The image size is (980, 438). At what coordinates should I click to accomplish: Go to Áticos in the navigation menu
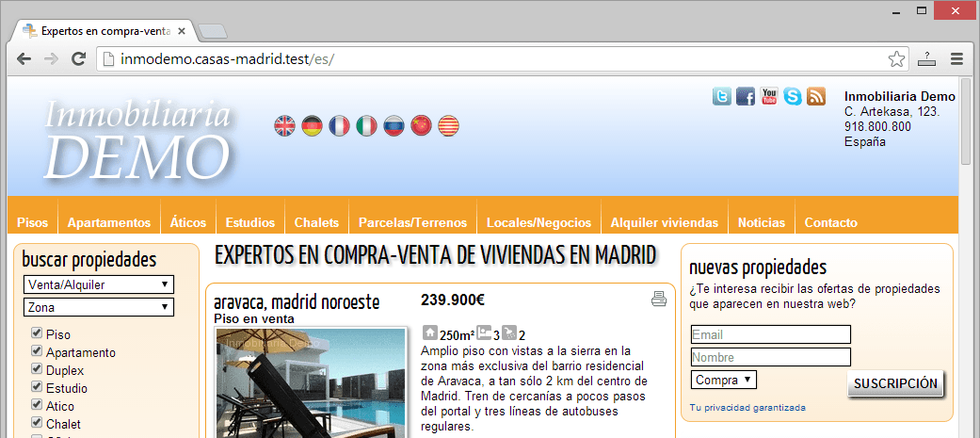click(x=188, y=223)
